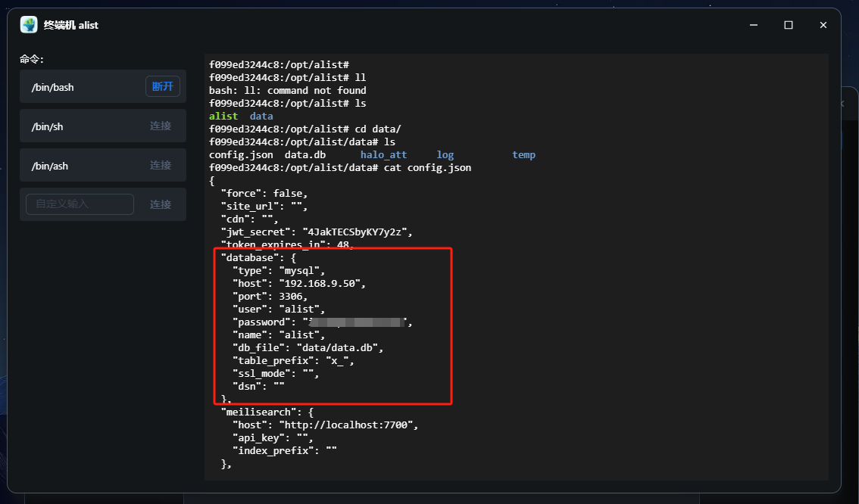
Task: Click the alist terminal app logo icon
Action: point(29,25)
